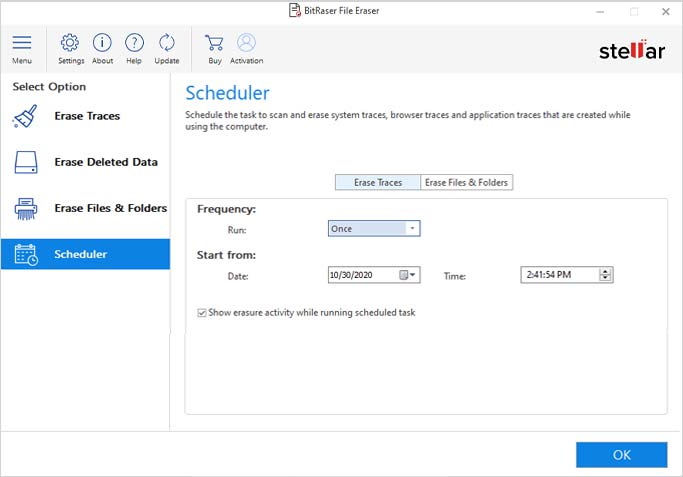
Task: Click the OK button
Action: coord(622,455)
